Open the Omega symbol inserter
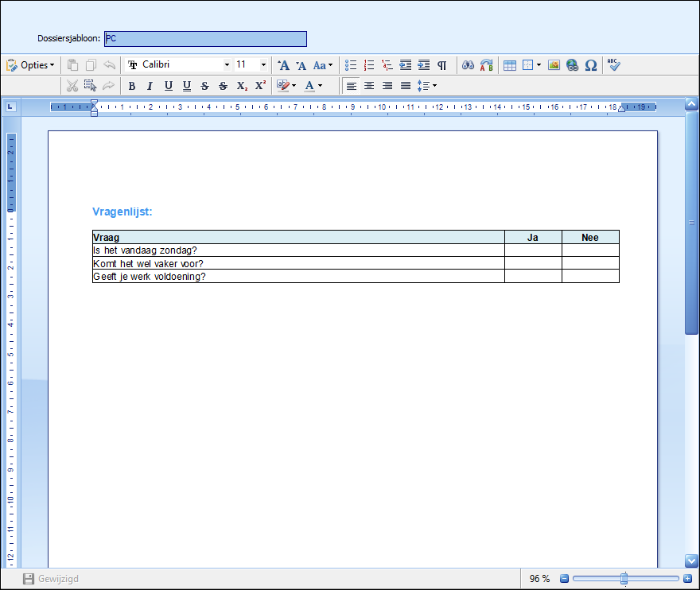The image size is (700, 590). click(x=590, y=65)
